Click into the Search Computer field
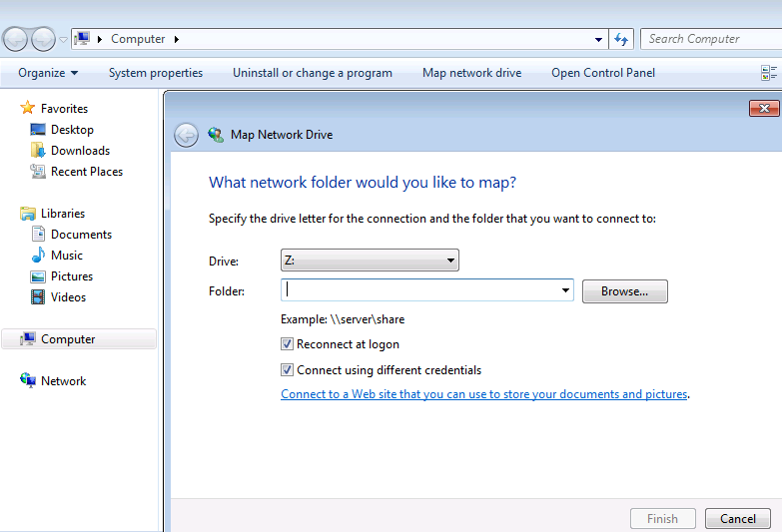Viewport: 782px width, 532px height. point(709,39)
